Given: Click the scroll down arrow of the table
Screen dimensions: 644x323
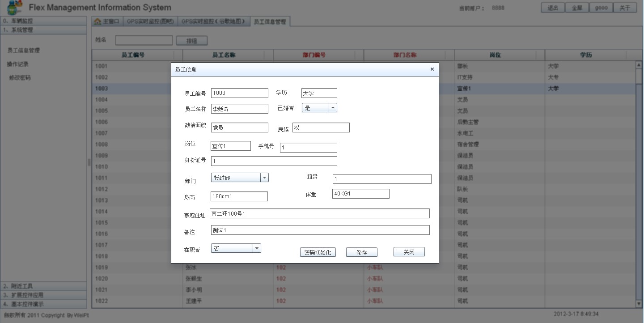Looking at the screenshot, I should pyautogui.click(x=639, y=304).
